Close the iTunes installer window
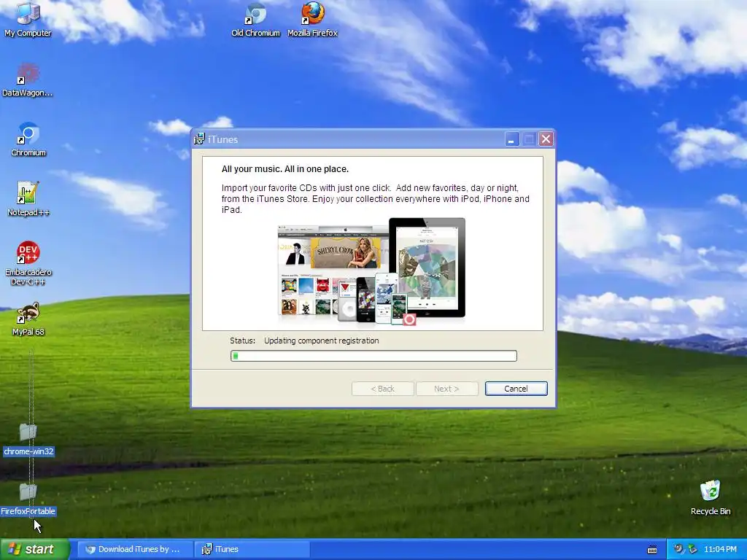The height and width of the screenshot is (560, 747). 546,139
